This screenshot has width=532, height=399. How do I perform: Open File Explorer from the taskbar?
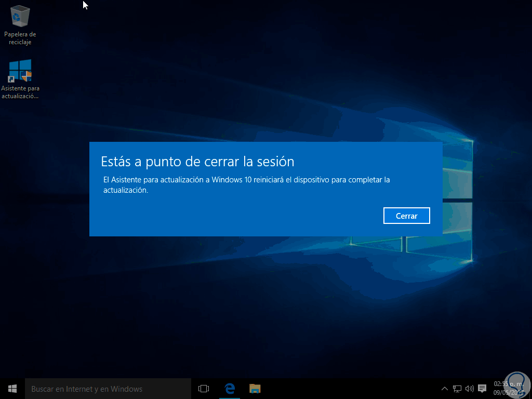pos(255,389)
